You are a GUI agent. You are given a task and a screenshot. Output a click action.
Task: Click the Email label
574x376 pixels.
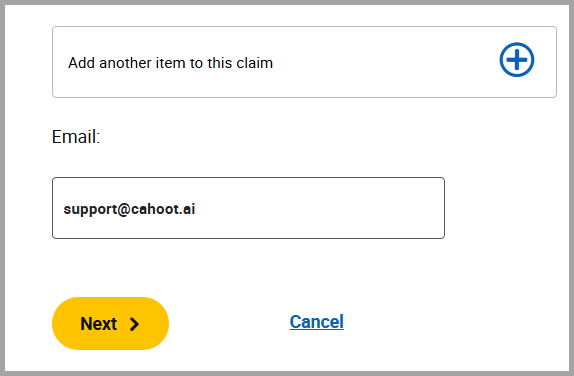coord(76,137)
